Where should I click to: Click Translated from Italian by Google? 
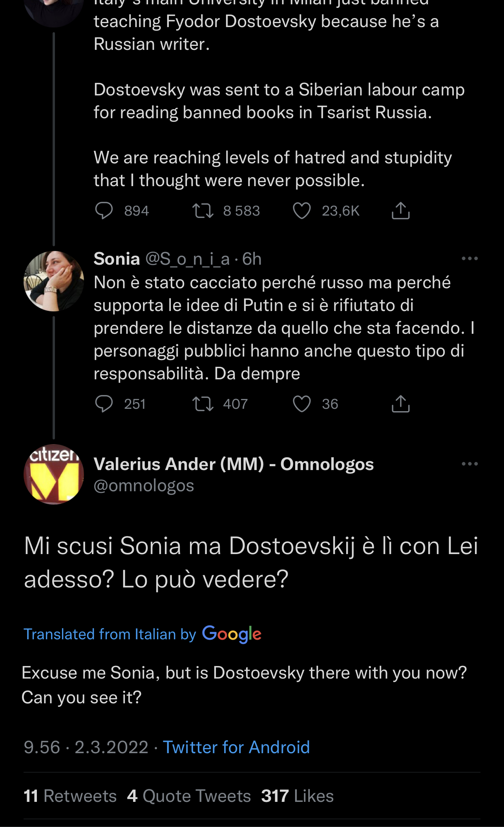[142, 634]
